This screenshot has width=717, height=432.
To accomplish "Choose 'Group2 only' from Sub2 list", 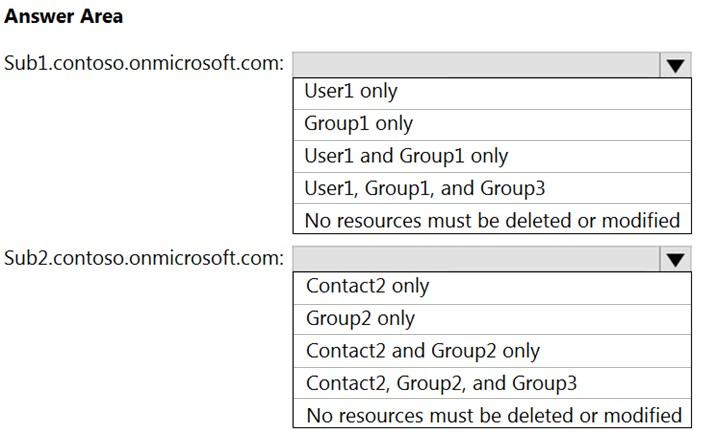I will (x=492, y=320).
